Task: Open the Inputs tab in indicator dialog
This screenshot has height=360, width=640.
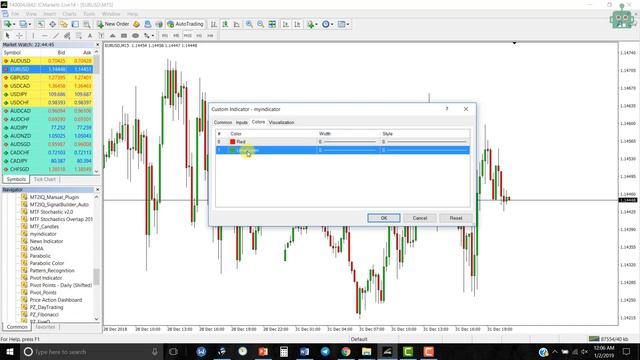Action: pos(242,122)
